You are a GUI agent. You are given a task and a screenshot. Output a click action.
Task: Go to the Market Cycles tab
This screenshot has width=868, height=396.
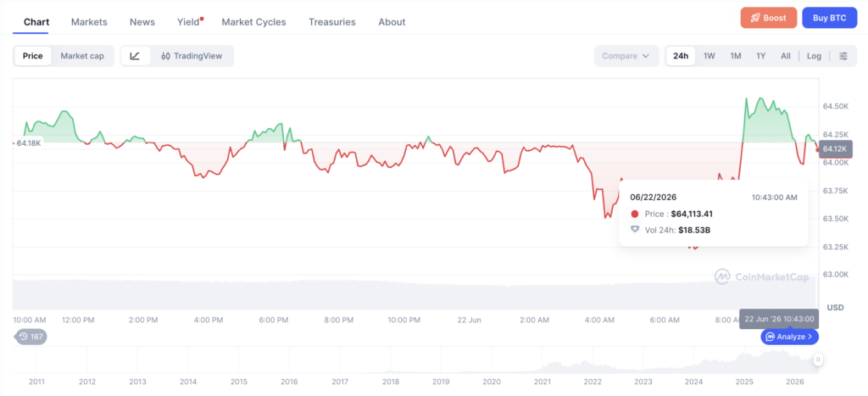(x=253, y=22)
